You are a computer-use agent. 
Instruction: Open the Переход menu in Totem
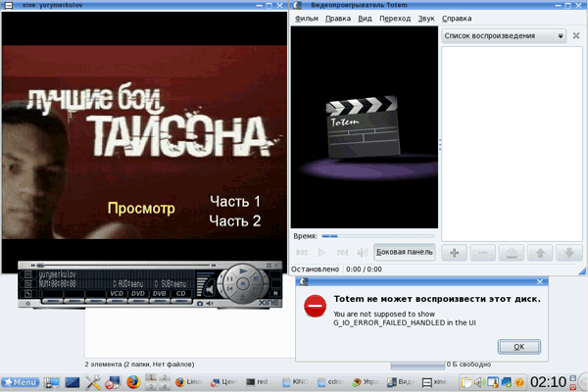tap(395, 19)
